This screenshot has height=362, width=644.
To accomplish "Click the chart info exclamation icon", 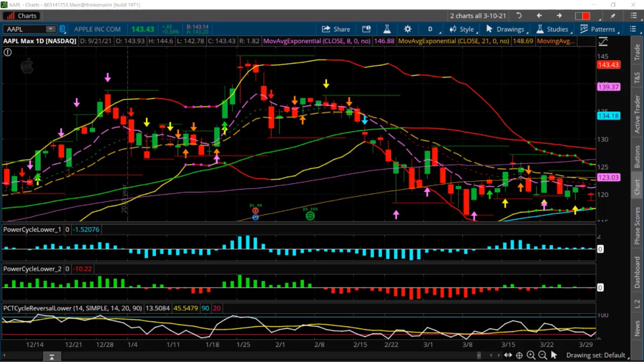I will point(7,52).
